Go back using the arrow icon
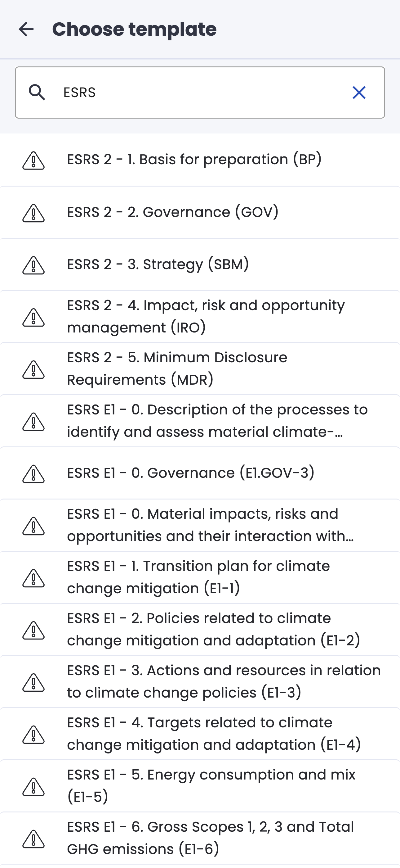This screenshot has width=400, height=868. tap(26, 29)
